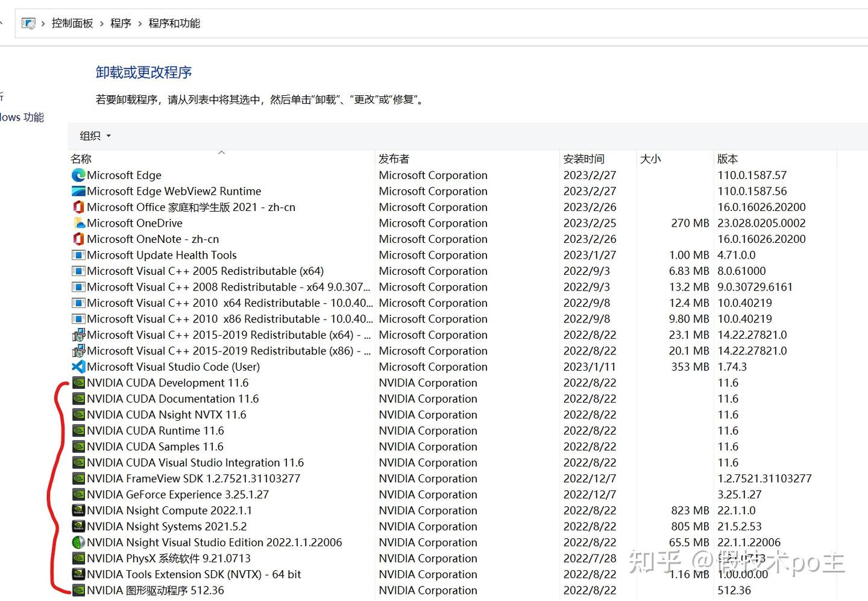Click version 1.74.3 of Visual Studio Code

tap(732, 367)
